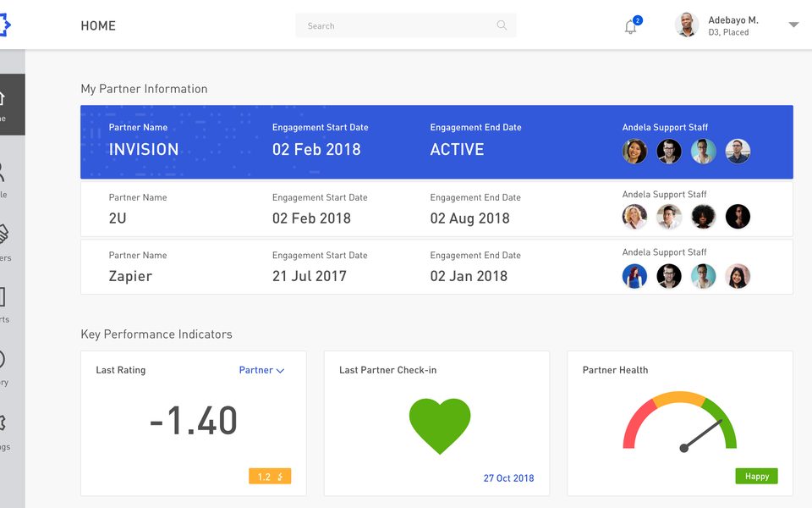Click the ACTIVE engagement status for Invision
This screenshot has height=508, width=812.
click(x=457, y=149)
